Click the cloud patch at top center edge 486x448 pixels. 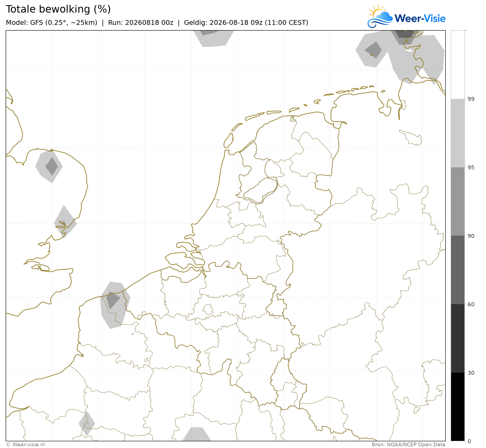coord(214,38)
